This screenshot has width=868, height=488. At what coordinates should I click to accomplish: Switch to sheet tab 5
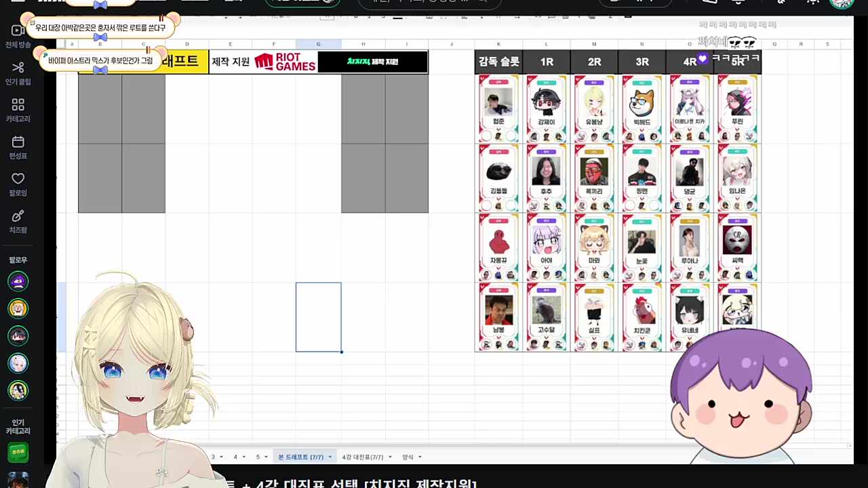258,457
